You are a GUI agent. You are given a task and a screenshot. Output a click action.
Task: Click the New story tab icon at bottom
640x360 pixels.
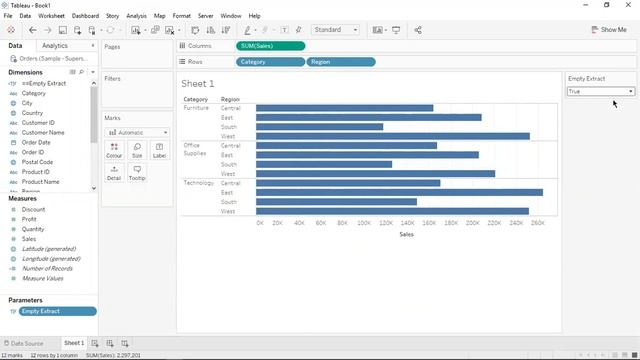click(125, 343)
